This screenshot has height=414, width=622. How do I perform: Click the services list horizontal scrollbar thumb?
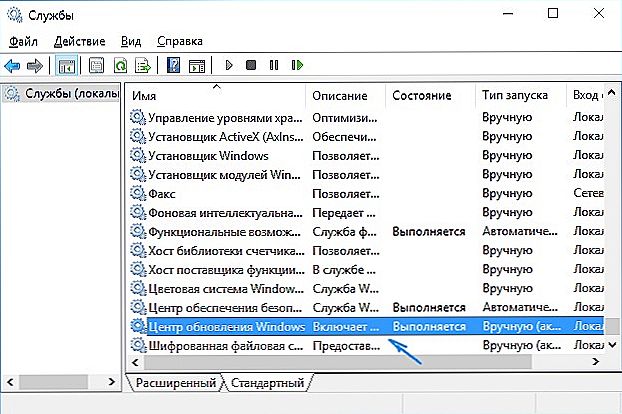tap(338, 362)
